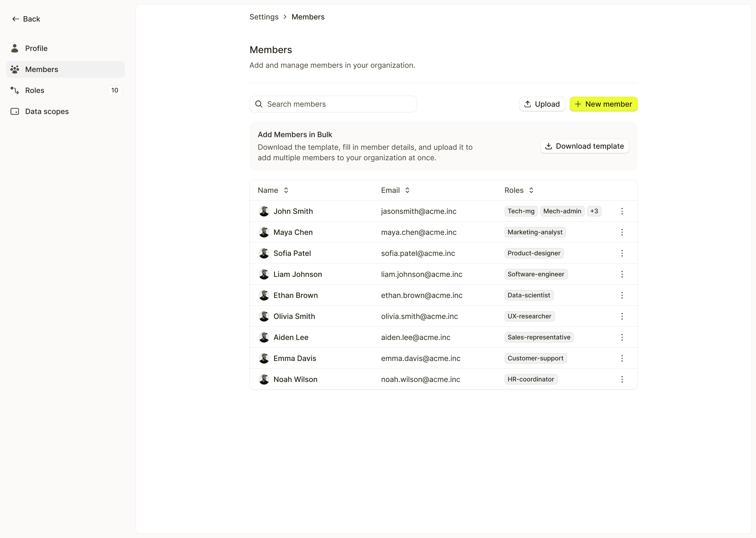Viewport: 756px width, 538px height.
Task: Click the Tech-mg role tag
Action: tap(521, 211)
